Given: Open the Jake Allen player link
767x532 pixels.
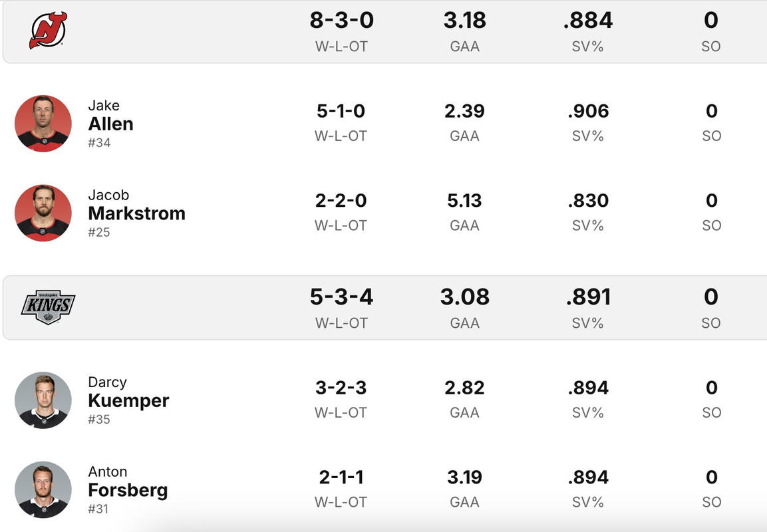Looking at the screenshot, I should [110, 124].
